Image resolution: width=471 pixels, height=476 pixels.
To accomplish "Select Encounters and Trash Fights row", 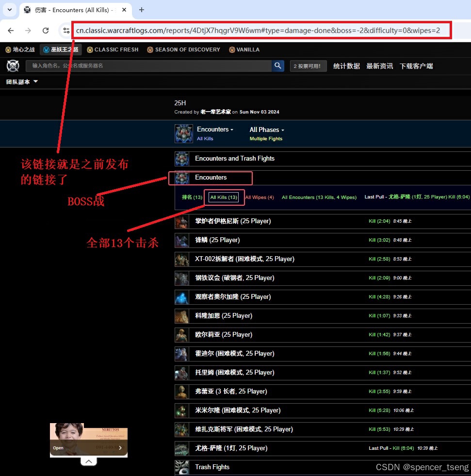I will pos(323,159).
